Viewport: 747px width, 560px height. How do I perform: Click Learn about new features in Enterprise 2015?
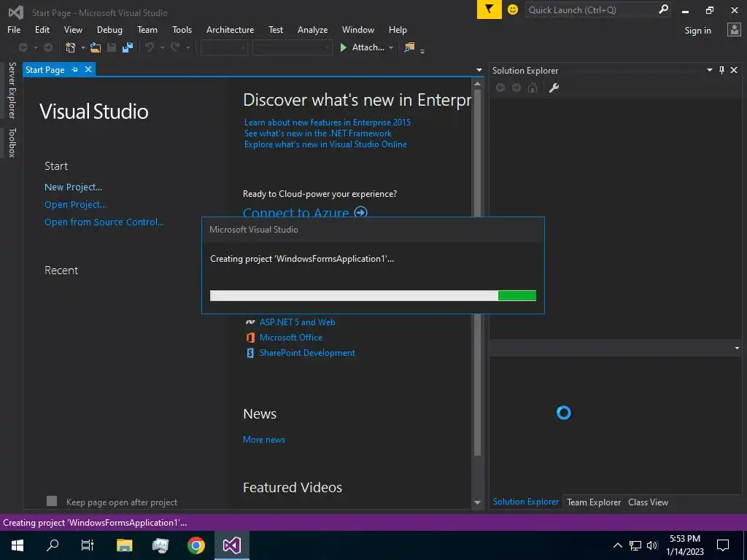point(328,122)
